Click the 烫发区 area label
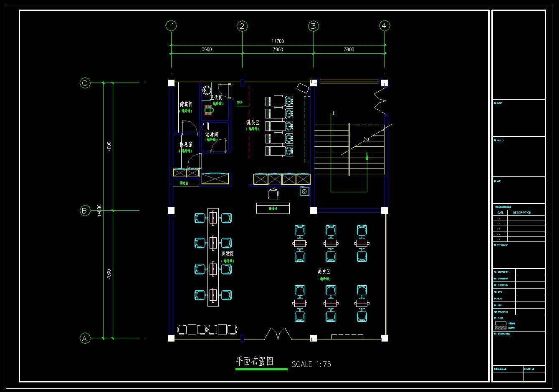Viewport: 559px width, 392px height. point(228,254)
